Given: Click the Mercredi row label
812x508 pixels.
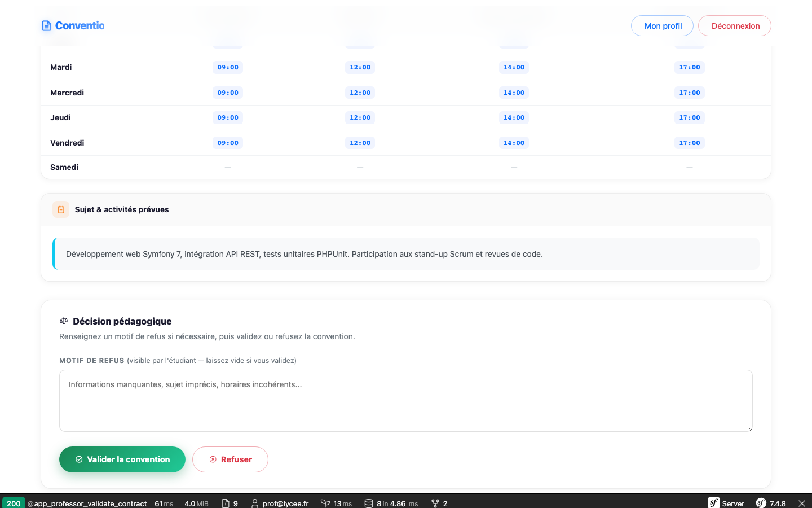Looking at the screenshot, I should (x=67, y=93).
